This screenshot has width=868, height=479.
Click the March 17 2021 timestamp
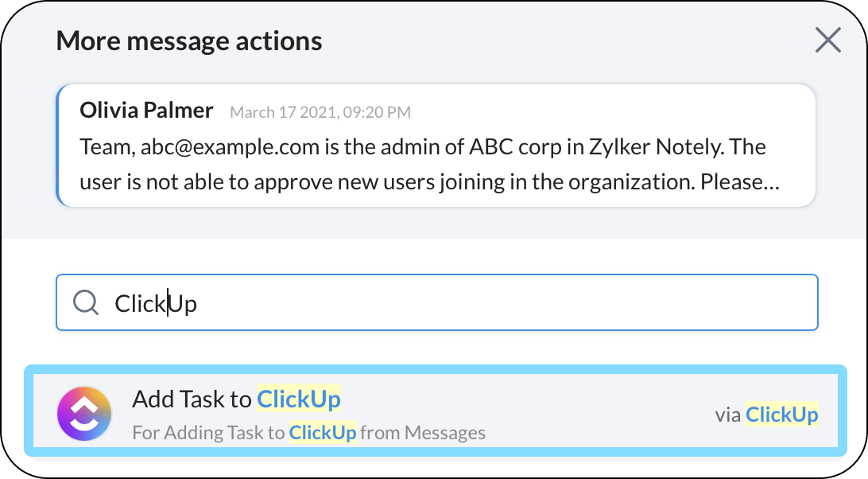point(320,112)
